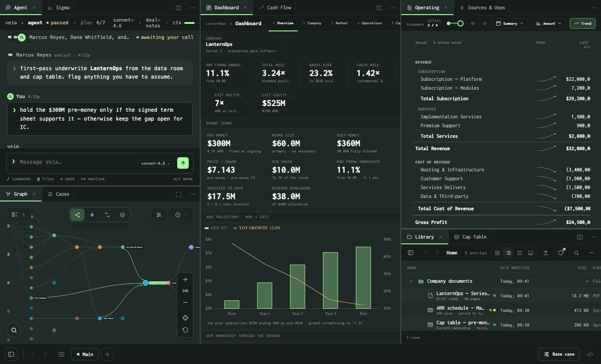The width and height of the screenshot is (601, 364).
Task: Open the LanternOps Series PDF row
Action: click(501, 296)
